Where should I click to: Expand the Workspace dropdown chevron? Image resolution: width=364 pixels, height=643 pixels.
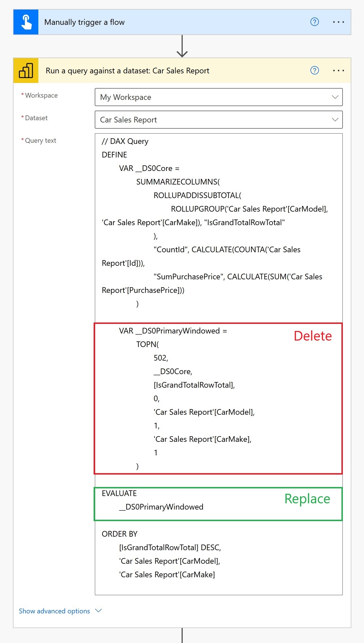click(x=335, y=97)
